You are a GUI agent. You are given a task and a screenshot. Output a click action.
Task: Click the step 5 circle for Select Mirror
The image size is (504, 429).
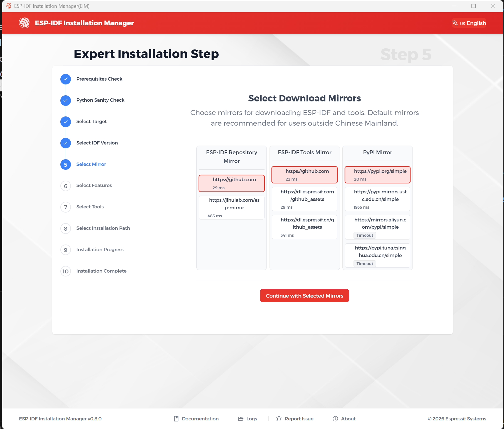pyautogui.click(x=66, y=164)
